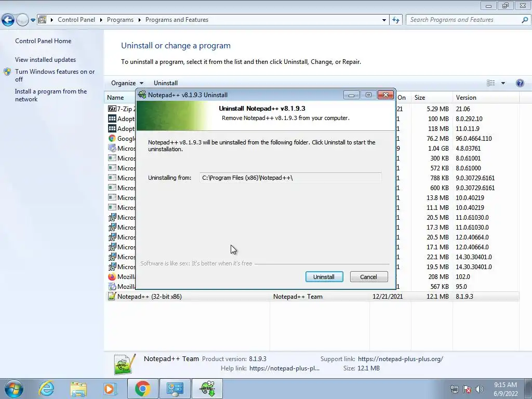The width and height of the screenshot is (532, 399).
Task: Click the 12.1 MB size cell
Action: (x=437, y=297)
